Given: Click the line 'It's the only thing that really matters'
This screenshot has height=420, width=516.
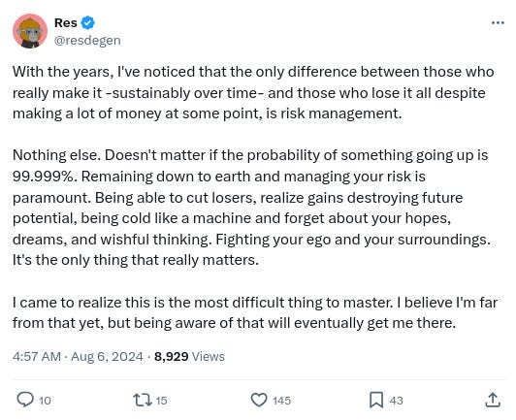Looking at the screenshot, I should click(136, 260).
